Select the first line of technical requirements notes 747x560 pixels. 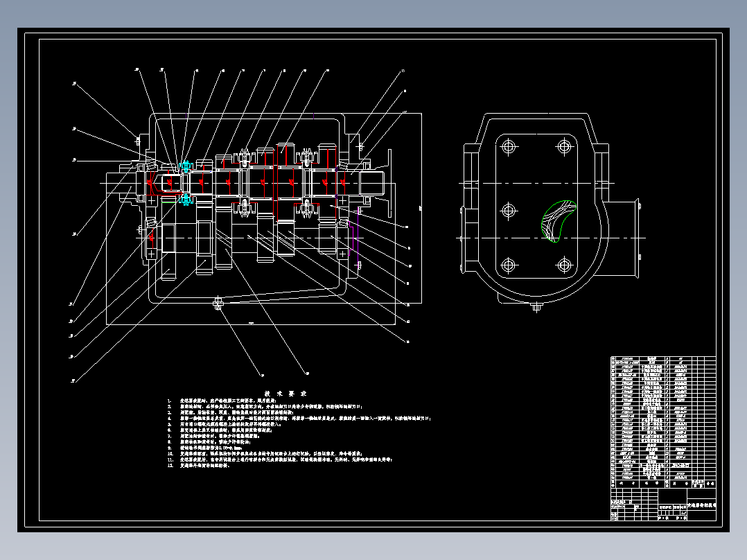tap(229, 401)
